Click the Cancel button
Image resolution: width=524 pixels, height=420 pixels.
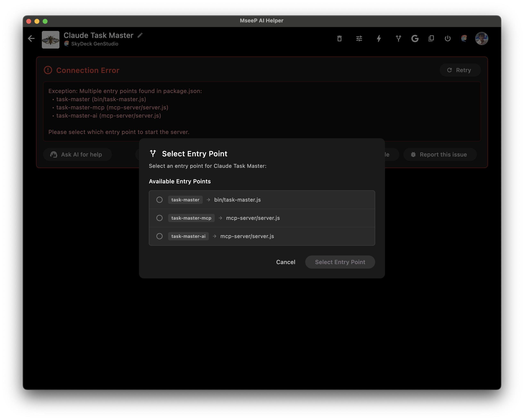point(286,262)
